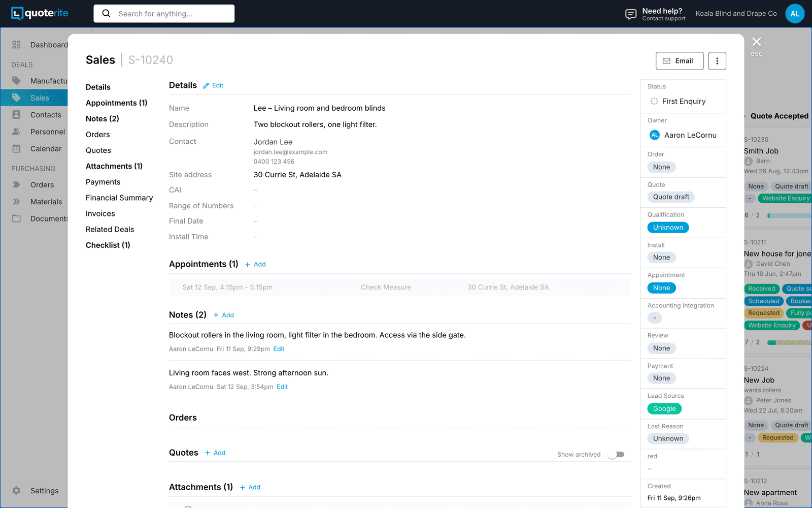Go to Financial Summary section
This screenshot has height=508, width=812.
click(x=119, y=198)
